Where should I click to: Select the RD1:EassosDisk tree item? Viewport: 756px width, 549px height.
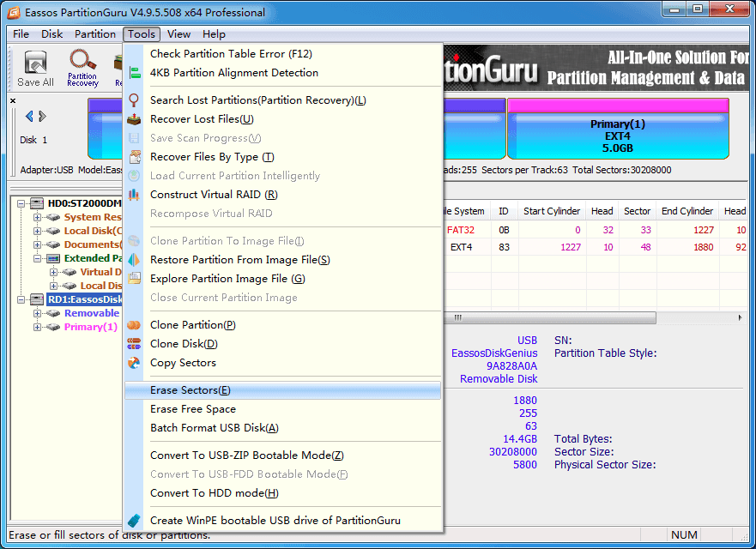pyautogui.click(x=84, y=299)
